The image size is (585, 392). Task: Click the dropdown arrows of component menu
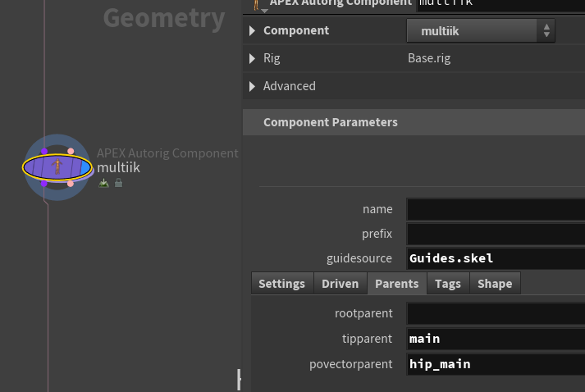[546, 30]
